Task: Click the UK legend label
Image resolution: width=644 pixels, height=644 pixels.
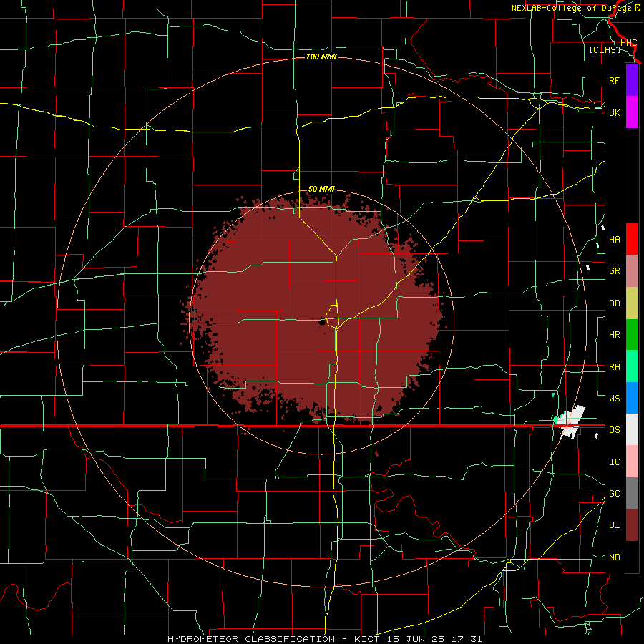Action: pos(614,112)
